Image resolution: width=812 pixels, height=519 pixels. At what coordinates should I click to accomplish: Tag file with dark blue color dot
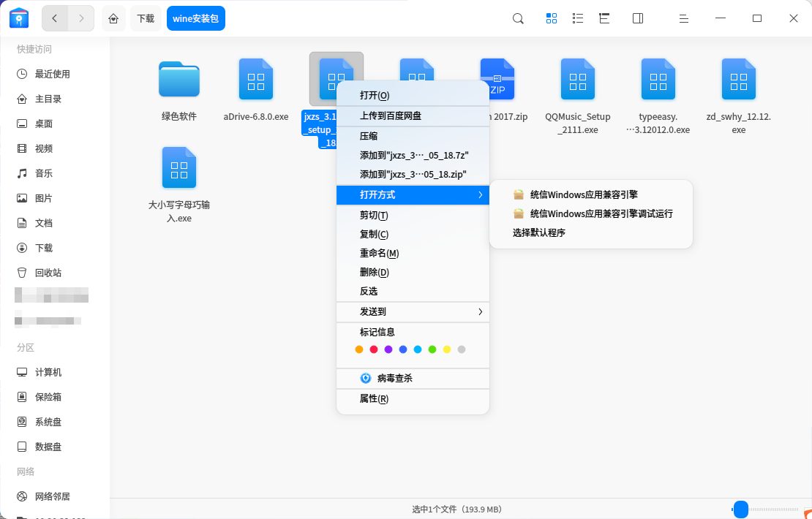[403, 349]
